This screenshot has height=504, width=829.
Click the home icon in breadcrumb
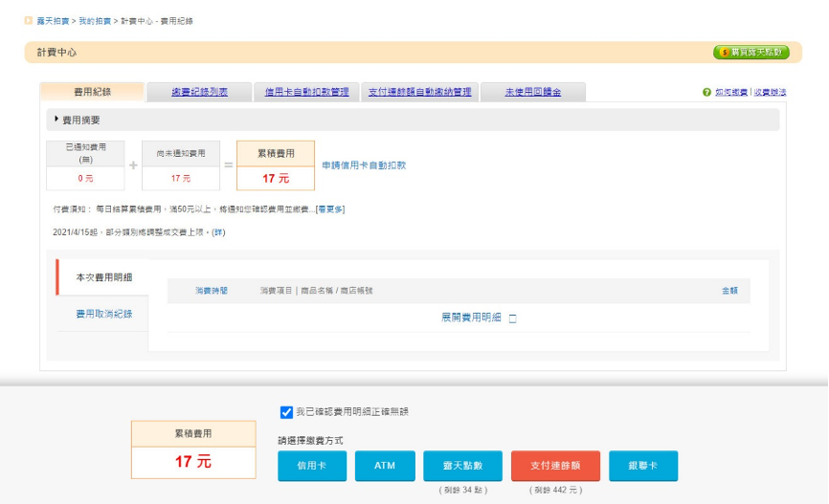pos(29,20)
